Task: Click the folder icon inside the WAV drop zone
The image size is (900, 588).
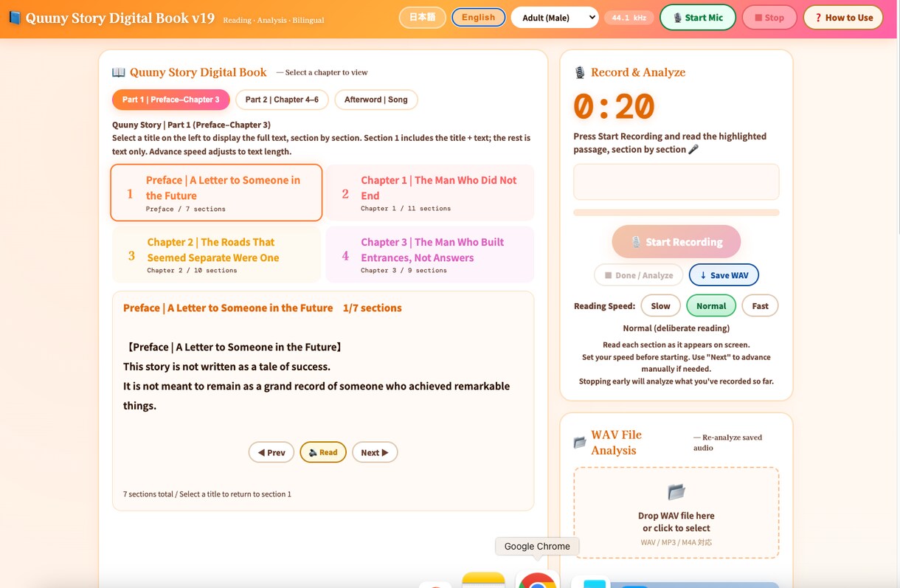Action: 676,492
